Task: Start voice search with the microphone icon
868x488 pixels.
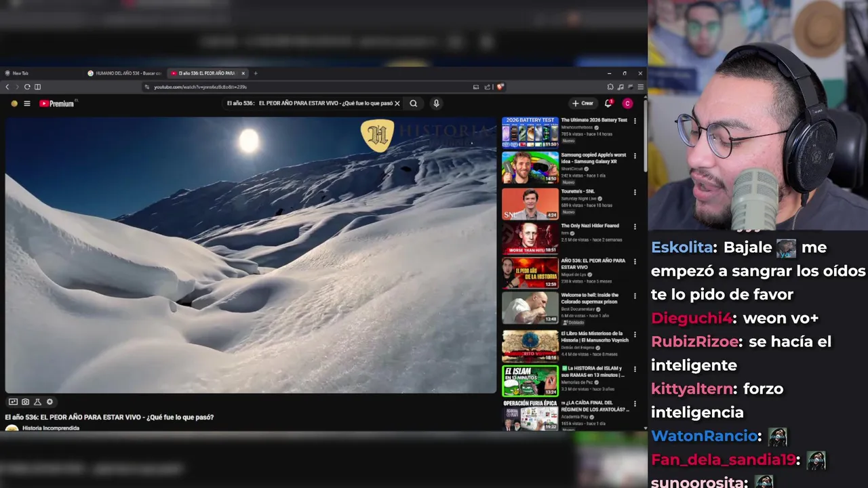Action: tap(436, 104)
